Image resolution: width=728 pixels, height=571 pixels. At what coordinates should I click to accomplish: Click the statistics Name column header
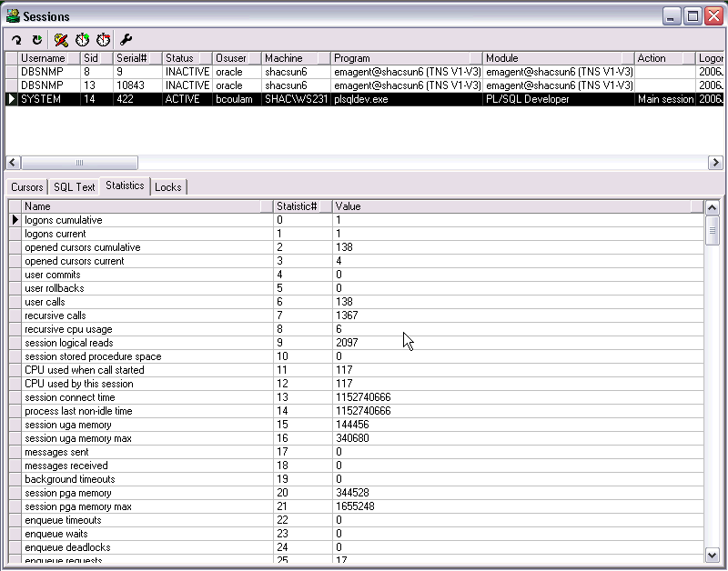pos(147,206)
